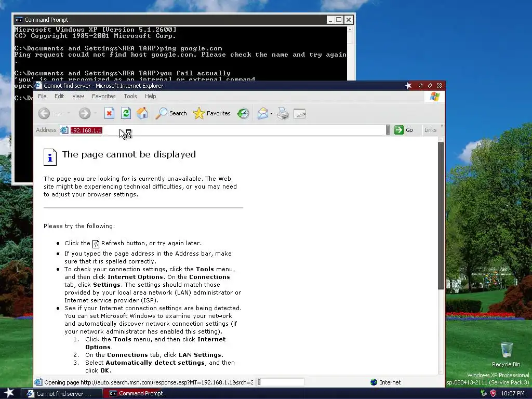Viewport: 532px width, 399px height.
Task: Click the status bar page icon
Action: click(38, 382)
